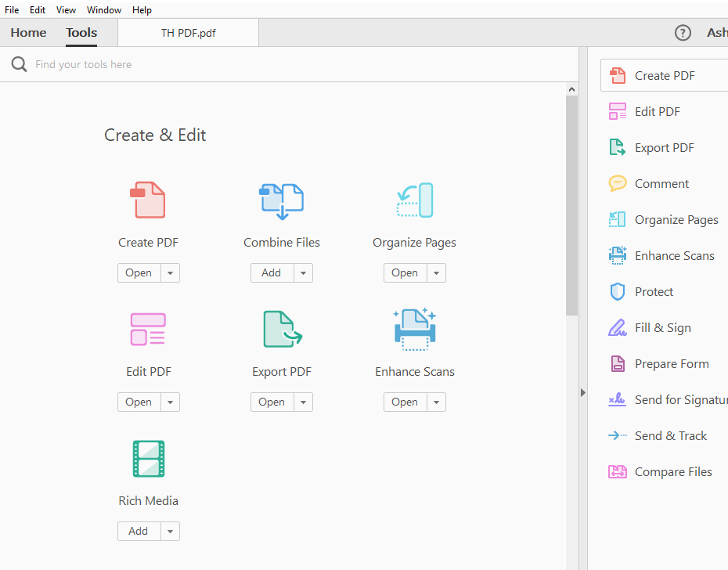Select the Export PDF tool icon
Viewport: 728px width, 570px height.
[x=281, y=329]
